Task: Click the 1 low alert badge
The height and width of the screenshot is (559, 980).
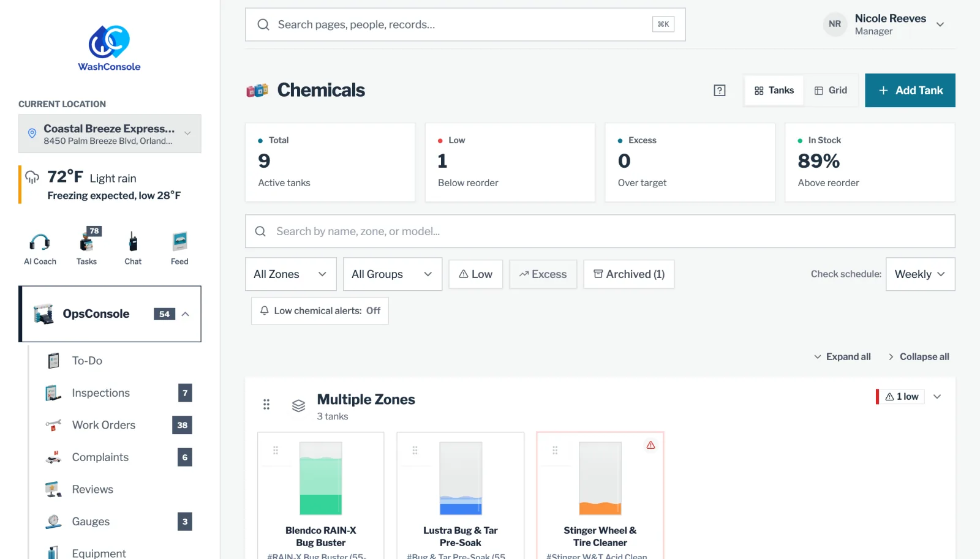Action: click(900, 397)
